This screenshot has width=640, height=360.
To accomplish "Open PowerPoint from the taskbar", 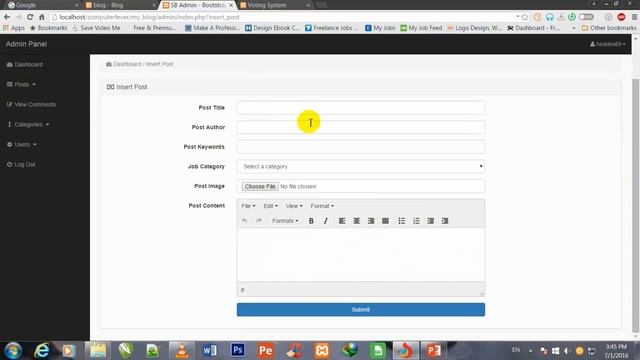I will (433, 351).
